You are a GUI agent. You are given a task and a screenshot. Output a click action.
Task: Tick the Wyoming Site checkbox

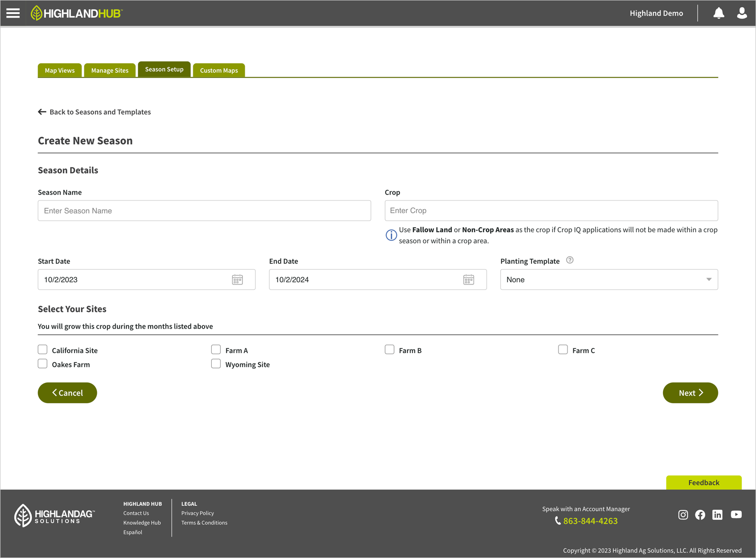point(216,364)
